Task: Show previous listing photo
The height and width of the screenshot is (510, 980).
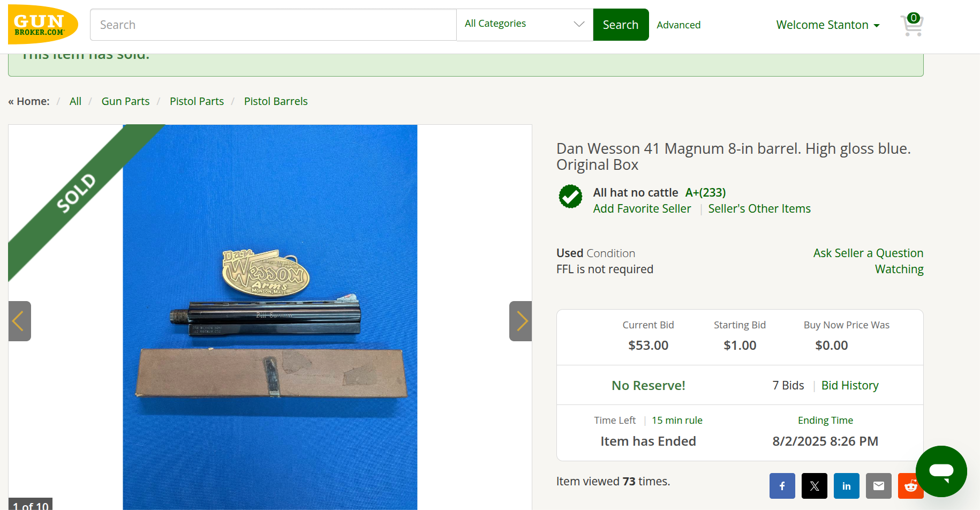Action: [19, 321]
